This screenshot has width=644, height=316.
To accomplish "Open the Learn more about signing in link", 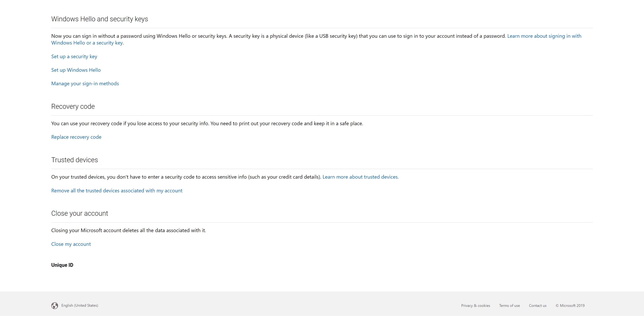I will pyautogui.click(x=544, y=36).
